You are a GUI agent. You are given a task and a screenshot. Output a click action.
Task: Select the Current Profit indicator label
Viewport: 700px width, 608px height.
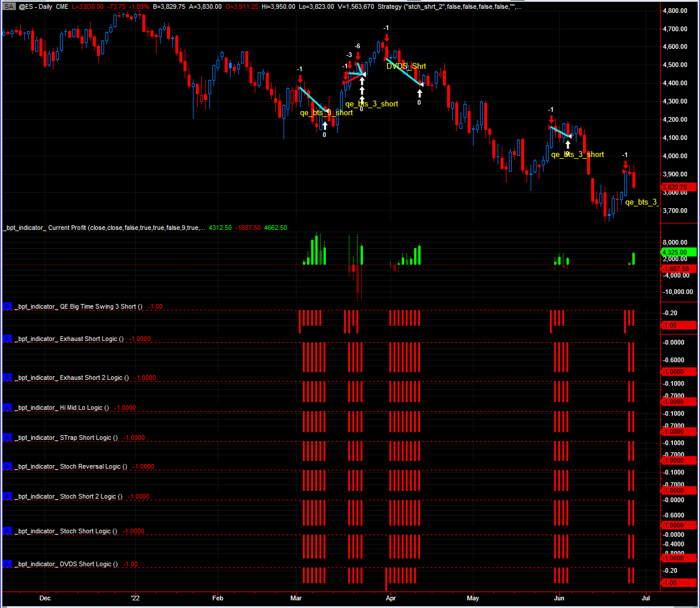(105, 228)
